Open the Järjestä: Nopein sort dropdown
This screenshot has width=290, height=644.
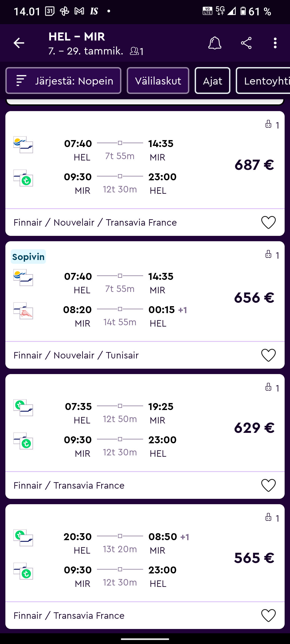pos(63,80)
